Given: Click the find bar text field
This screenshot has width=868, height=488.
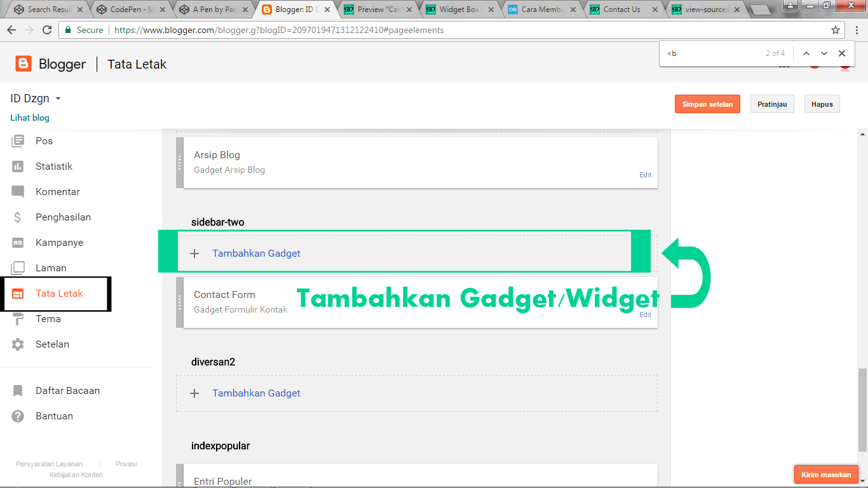Looking at the screenshot, I should (x=712, y=53).
